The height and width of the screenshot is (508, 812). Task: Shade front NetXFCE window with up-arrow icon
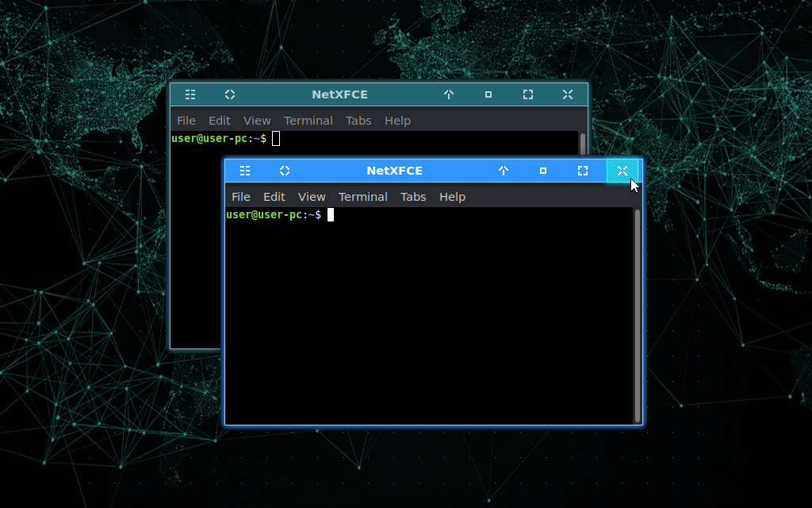pos(504,171)
